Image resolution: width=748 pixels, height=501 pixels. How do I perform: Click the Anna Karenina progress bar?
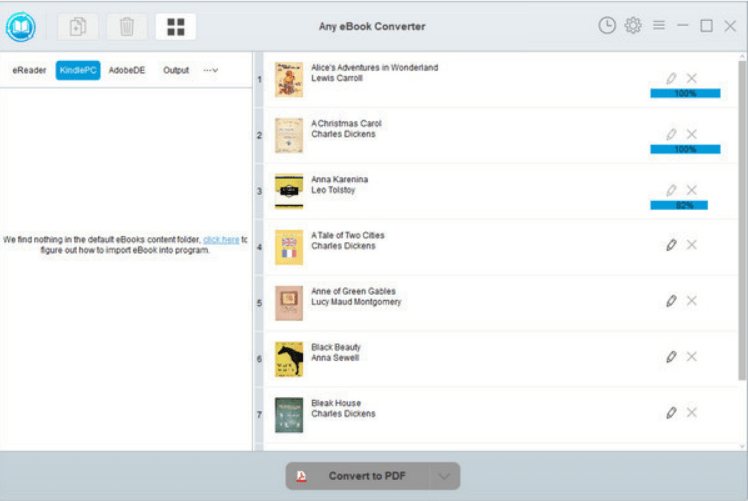point(679,205)
